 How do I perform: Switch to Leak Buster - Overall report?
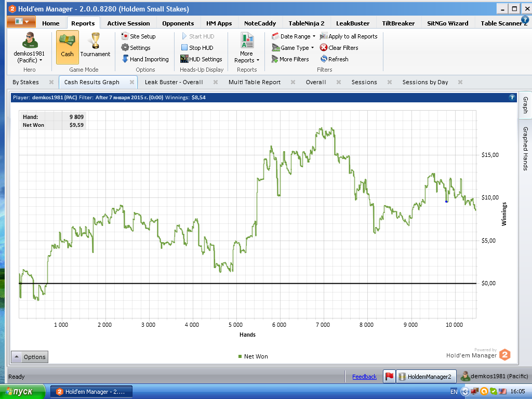point(174,82)
